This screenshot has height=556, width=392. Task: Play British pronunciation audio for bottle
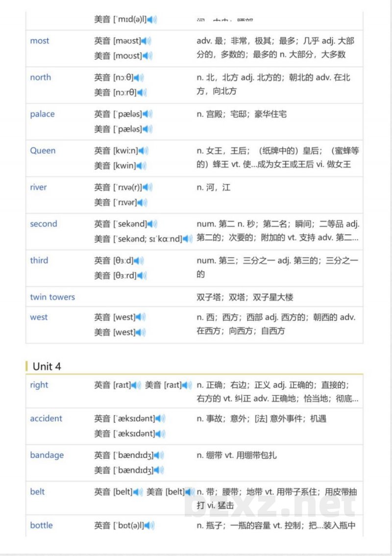(x=149, y=526)
